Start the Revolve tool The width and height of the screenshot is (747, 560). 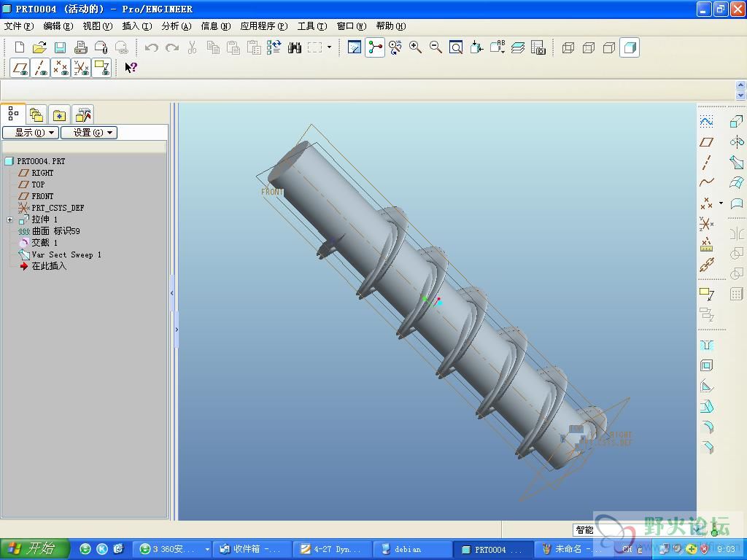pos(737,142)
